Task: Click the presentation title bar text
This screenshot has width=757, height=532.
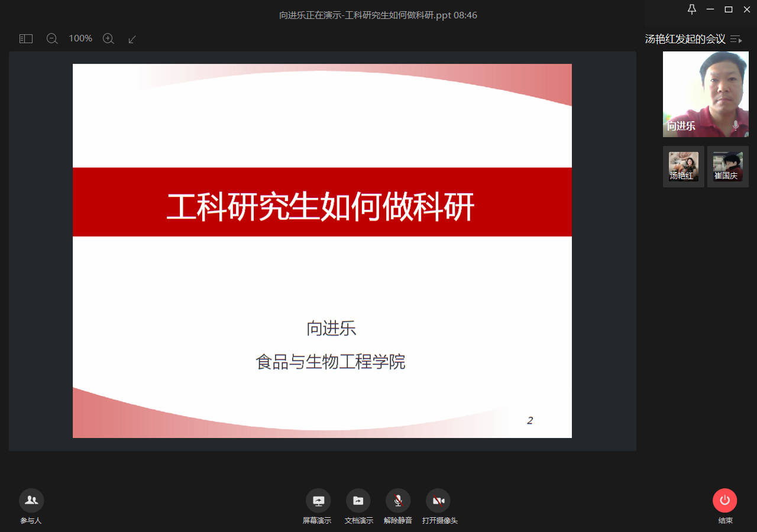Action: click(x=378, y=15)
